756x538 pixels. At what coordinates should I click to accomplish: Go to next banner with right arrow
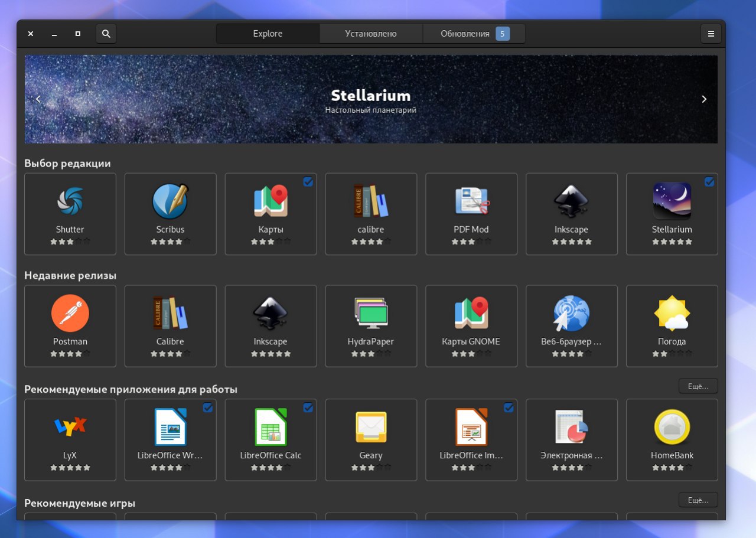click(704, 99)
